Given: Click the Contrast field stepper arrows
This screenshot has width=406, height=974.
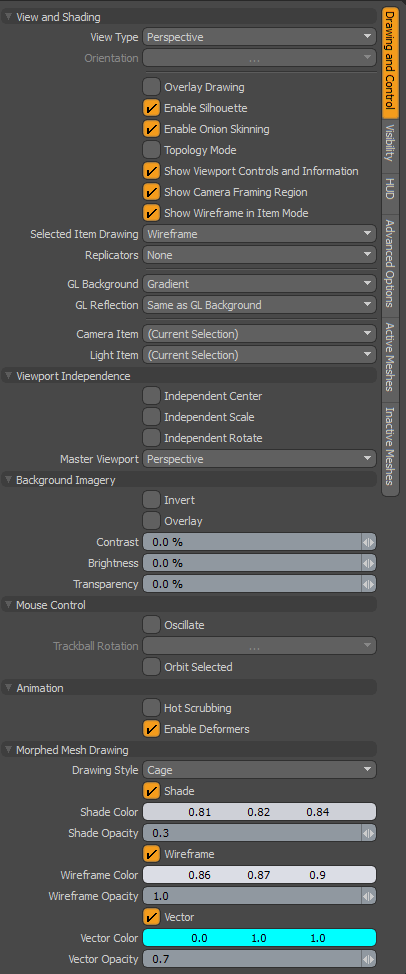Looking at the screenshot, I should (369, 542).
